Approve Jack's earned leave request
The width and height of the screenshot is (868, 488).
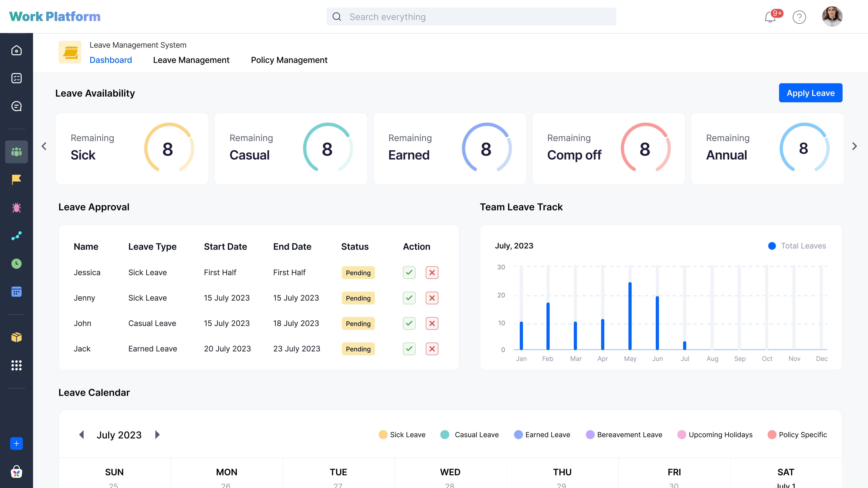pos(409,349)
